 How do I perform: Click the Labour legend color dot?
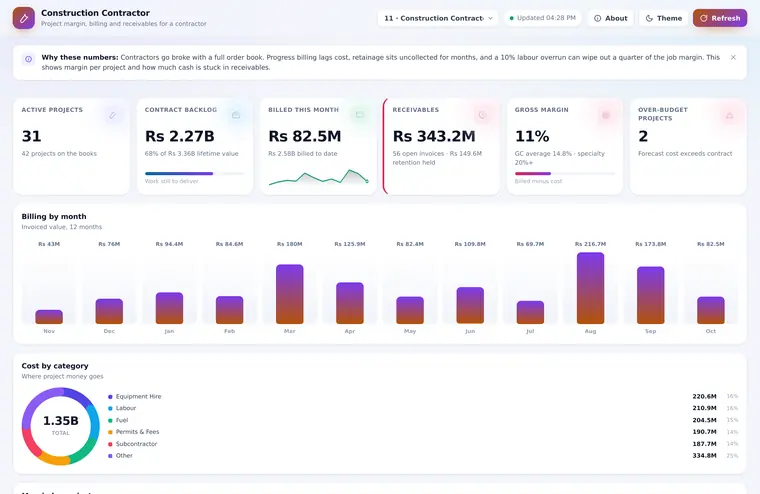point(110,408)
